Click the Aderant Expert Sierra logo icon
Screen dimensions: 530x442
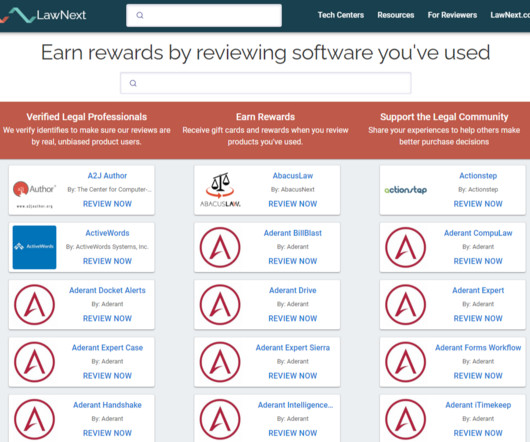tap(220, 362)
